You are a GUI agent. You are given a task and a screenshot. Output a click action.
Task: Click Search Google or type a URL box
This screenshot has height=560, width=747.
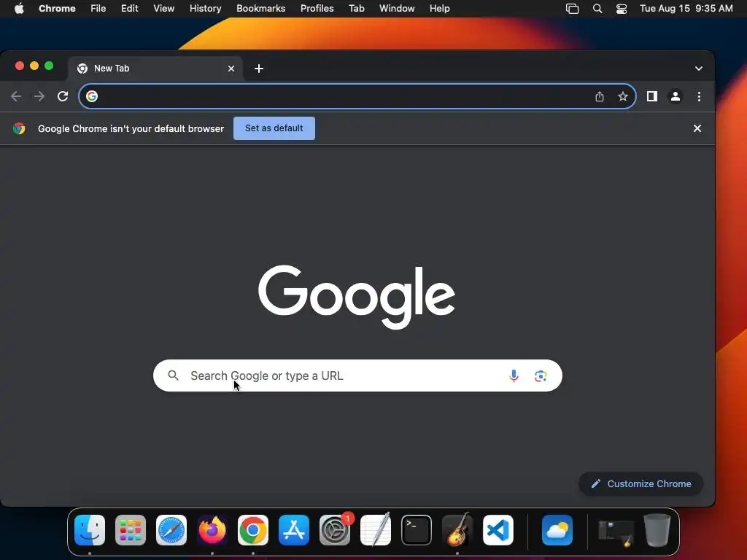pos(357,376)
